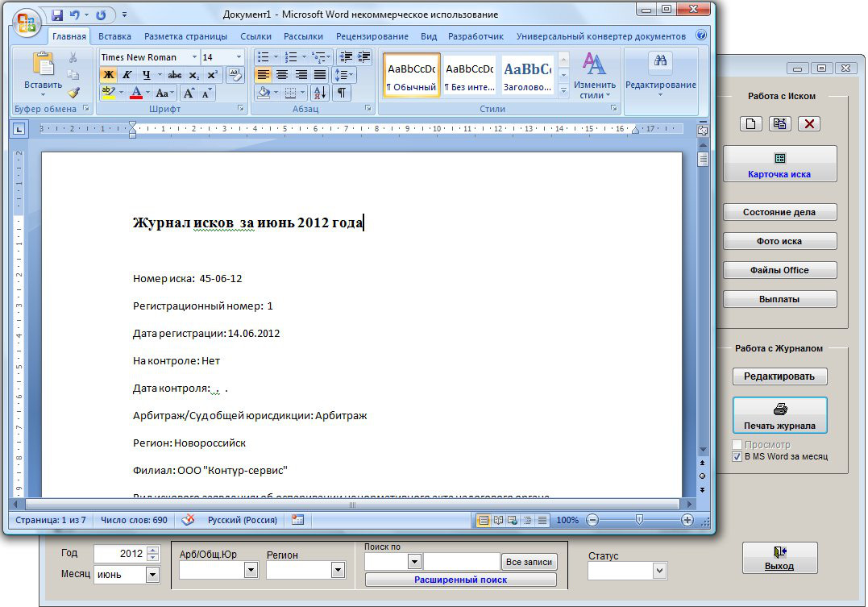
Task: Click the Состояние дела button
Action: click(779, 212)
